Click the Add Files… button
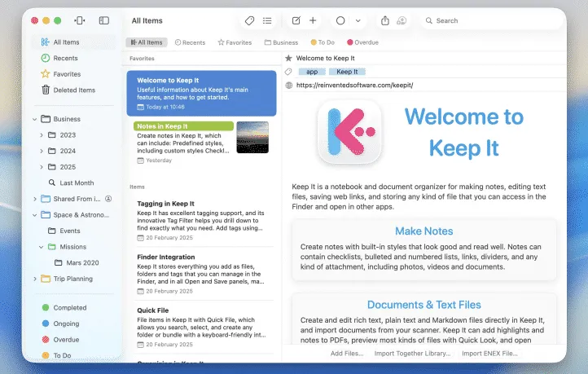The height and width of the screenshot is (374, 588). click(347, 354)
